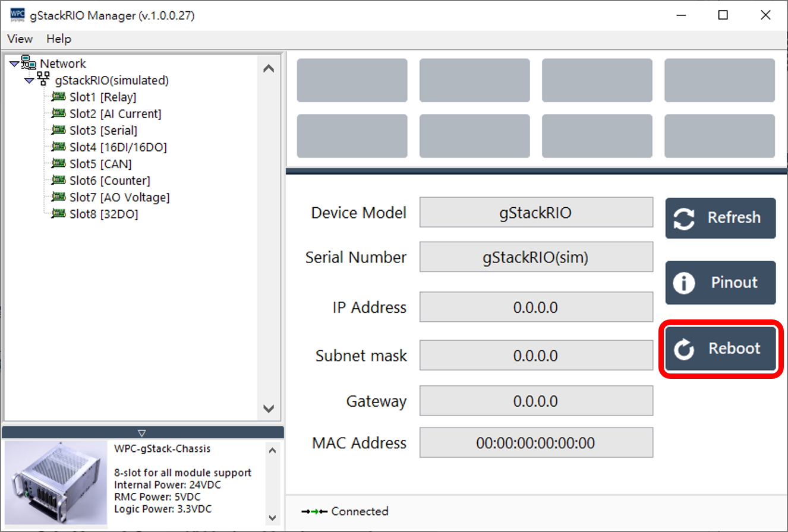Open the View menu
This screenshot has width=788, height=532.
[20, 39]
